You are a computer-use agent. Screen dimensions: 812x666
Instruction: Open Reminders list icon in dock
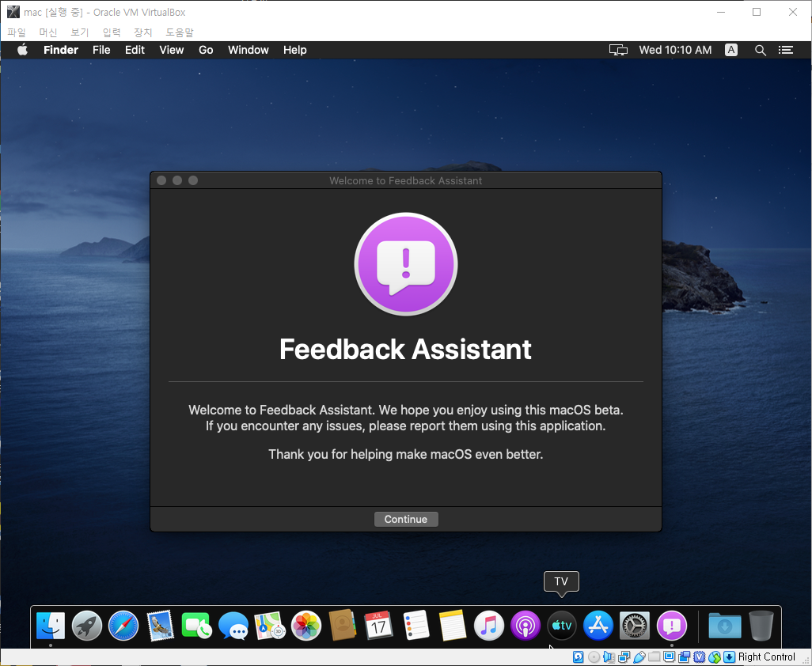(415, 626)
